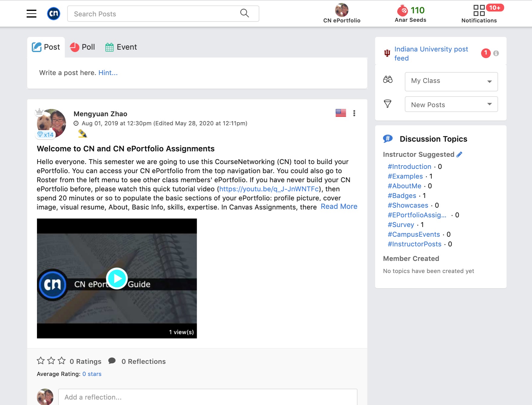Viewport: 532px width, 405px height.
Task: Click the diamond x14 badge
Action: [x=45, y=135]
